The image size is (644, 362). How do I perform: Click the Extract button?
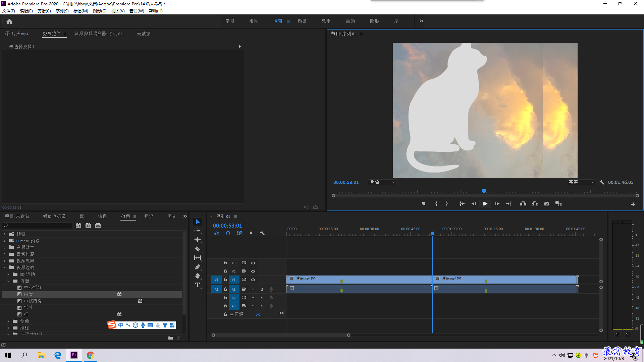535,204
